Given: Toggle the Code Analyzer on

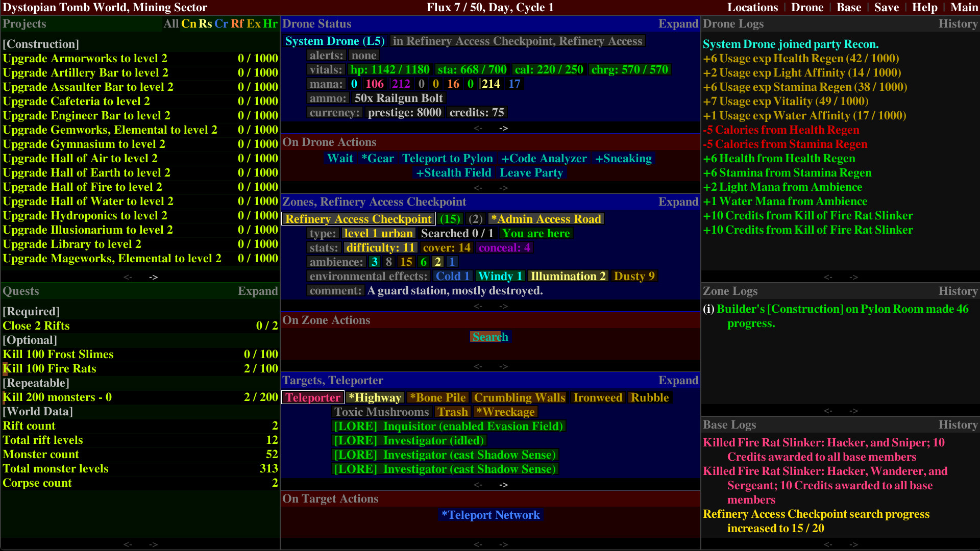Looking at the screenshot, I should pos(545,159).
